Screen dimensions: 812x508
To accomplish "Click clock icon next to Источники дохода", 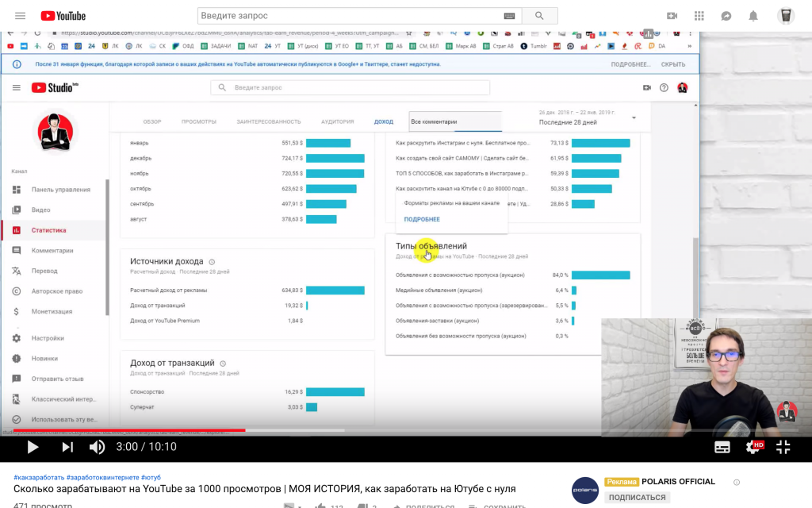I will (x=212, y=262).
